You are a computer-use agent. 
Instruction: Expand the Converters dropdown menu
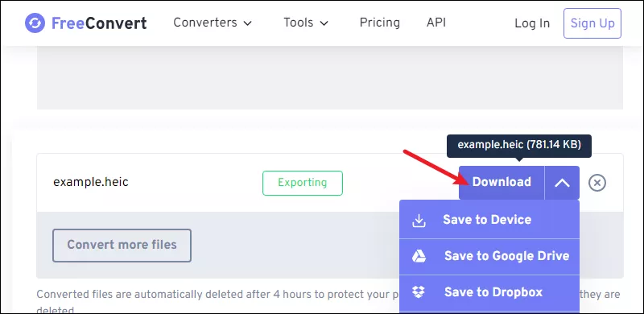213,23
